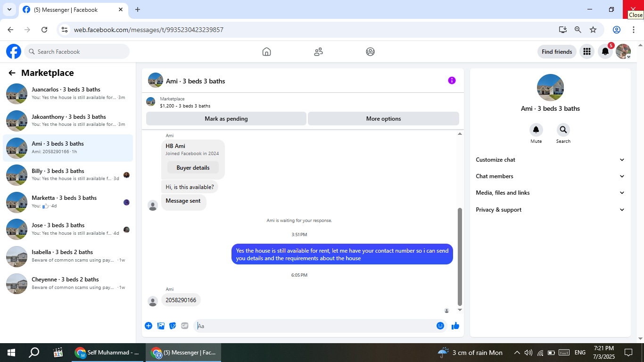644x362 pixels.
Task: Click Mark as pending button
Action: pyautogui.click(x=226, y=119)
